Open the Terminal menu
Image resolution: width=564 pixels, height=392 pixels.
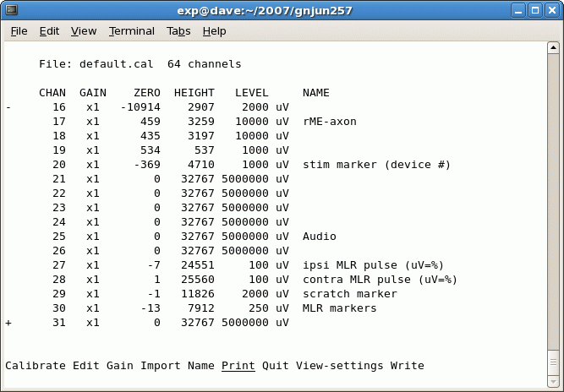pyautogui.click(x=131, y=31)
